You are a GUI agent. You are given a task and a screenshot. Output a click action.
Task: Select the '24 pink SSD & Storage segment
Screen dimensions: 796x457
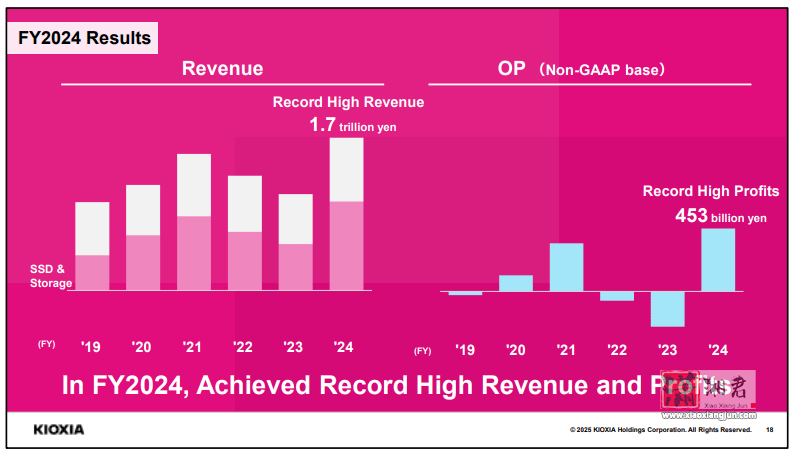(x=346, y=245)
